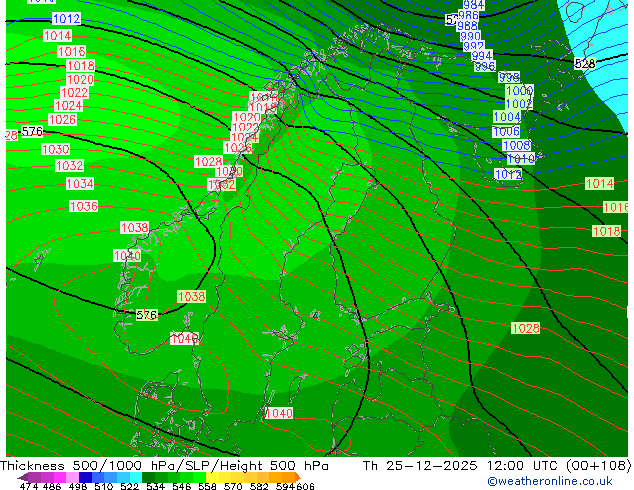
Task: Click the red 1028 label on the right side
Action: tap(526, 328)
